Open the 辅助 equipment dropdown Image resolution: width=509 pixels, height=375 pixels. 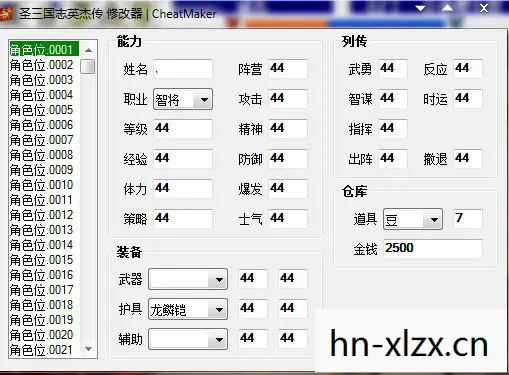(x=188, y=339)
